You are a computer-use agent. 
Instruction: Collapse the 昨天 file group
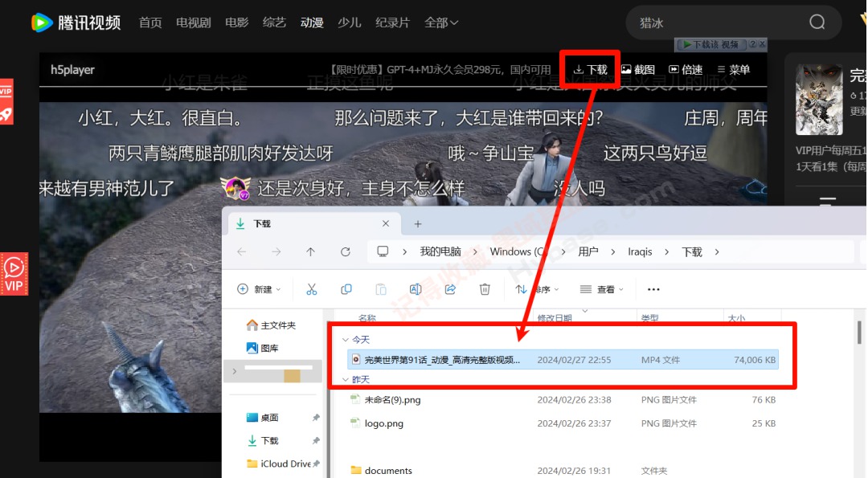(346, 379)
